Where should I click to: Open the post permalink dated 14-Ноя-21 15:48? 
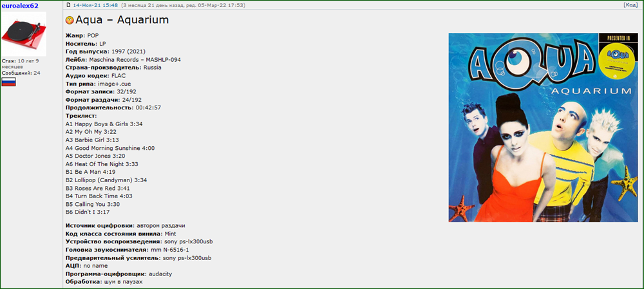pos(95,5)
